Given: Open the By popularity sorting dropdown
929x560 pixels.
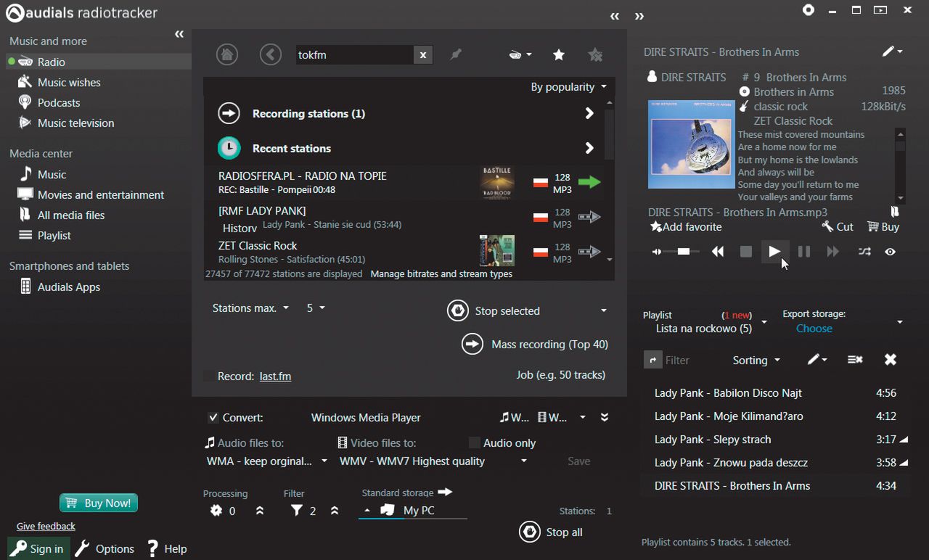Looking at the screenshot, I should point(568,87).
